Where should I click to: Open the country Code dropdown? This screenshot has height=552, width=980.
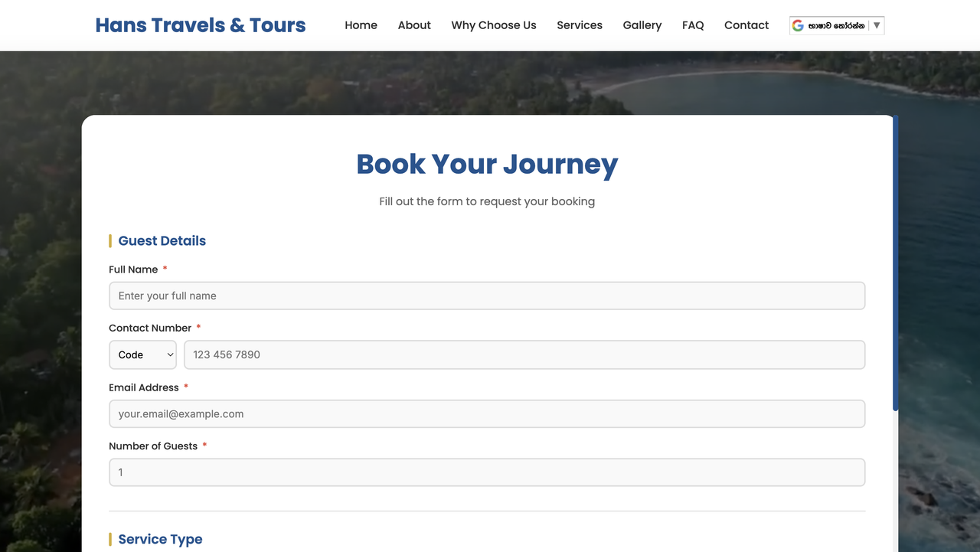pos(142,354)
